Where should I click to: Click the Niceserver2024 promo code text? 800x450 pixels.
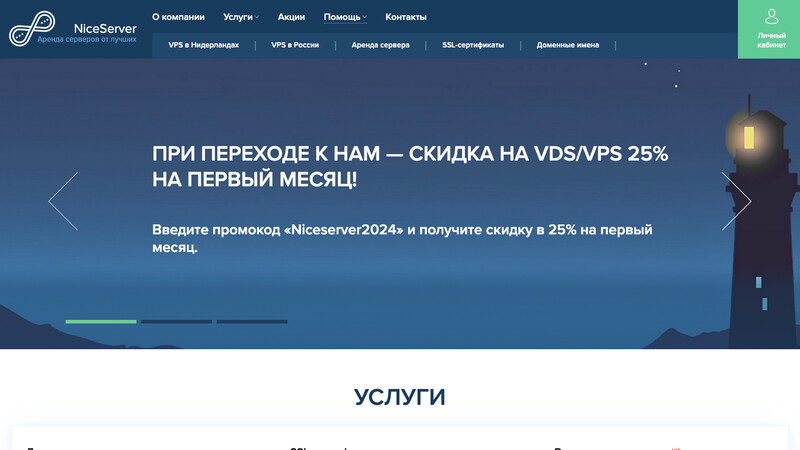[343, 230]
